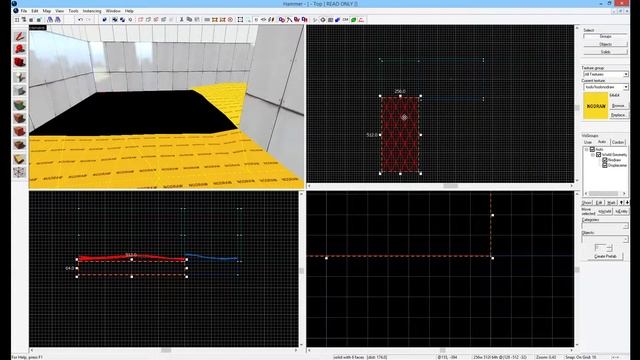
Task: Toggle the Nodraw visgroup checkbox
Action: click(605, 160)
